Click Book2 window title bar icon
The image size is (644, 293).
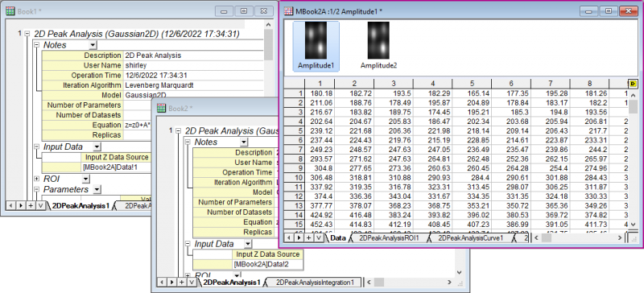tap(162, 109)
